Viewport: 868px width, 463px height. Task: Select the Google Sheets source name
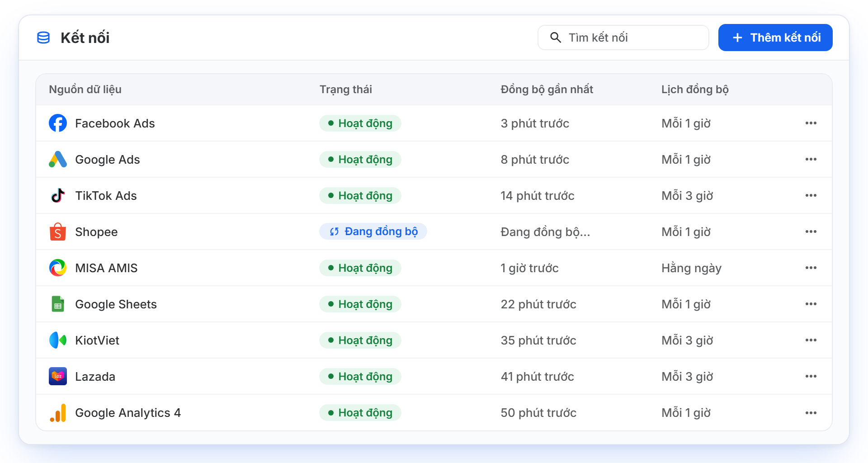click(116, 304)
